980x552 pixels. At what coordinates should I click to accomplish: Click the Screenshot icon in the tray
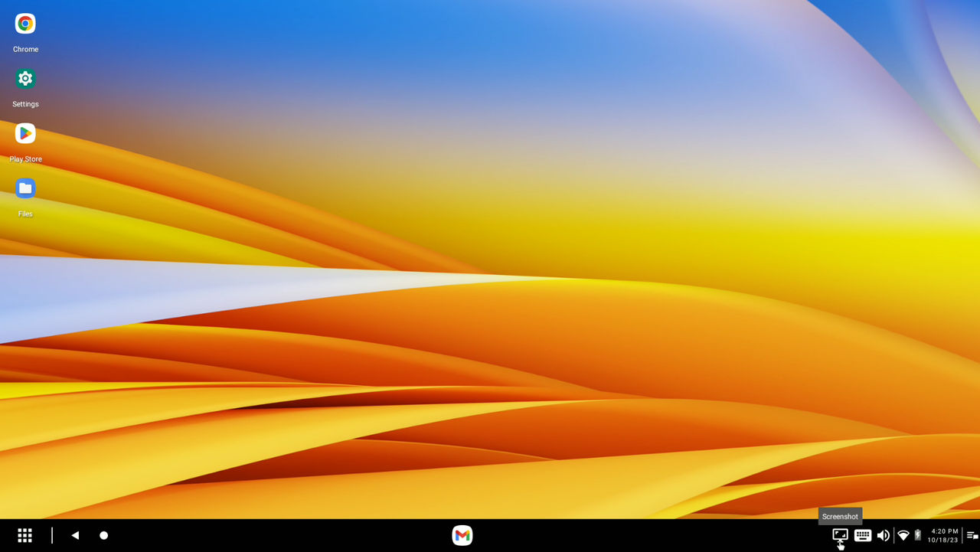[x=840, y=535]
